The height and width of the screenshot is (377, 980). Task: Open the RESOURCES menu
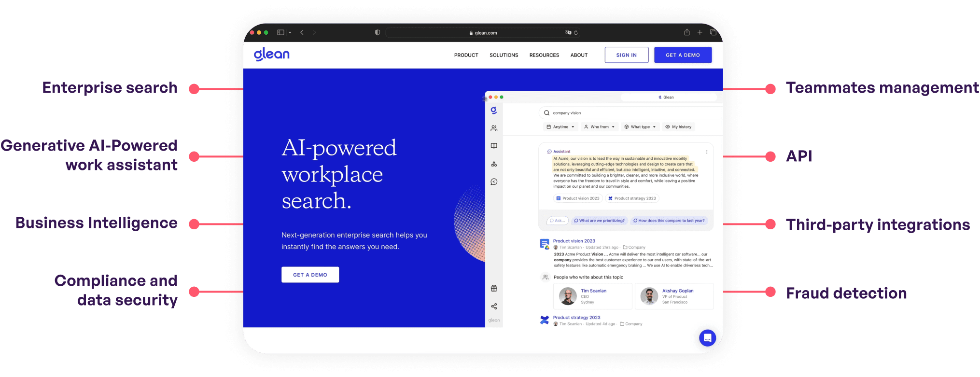544,55
